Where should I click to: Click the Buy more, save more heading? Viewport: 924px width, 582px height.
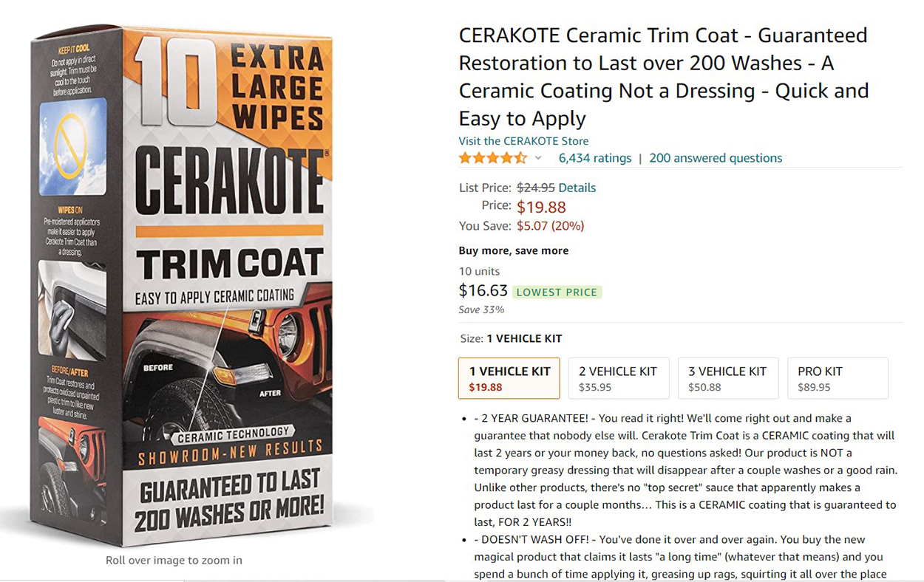click(x=513, y=250)
